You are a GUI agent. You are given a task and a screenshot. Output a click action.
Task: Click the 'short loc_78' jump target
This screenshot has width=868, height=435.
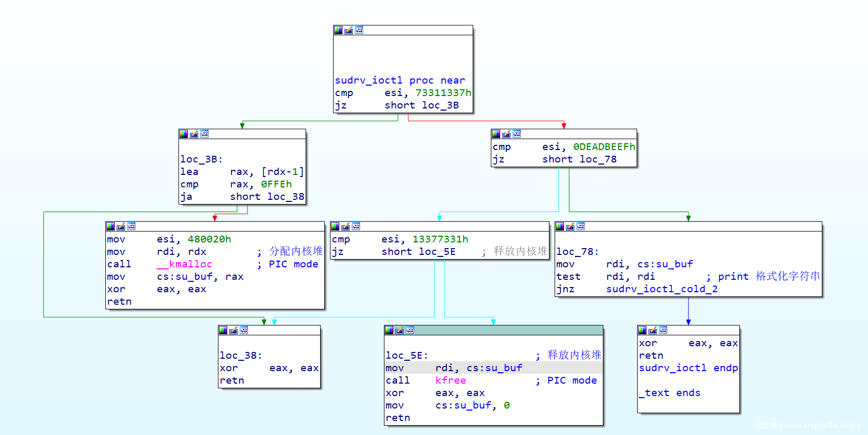click(579, 159)
